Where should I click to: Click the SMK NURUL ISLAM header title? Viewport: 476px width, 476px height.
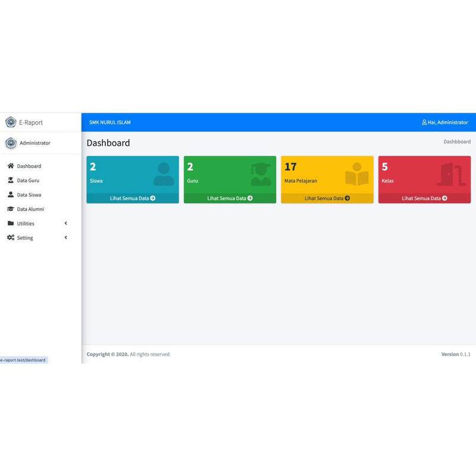point(110,123)
